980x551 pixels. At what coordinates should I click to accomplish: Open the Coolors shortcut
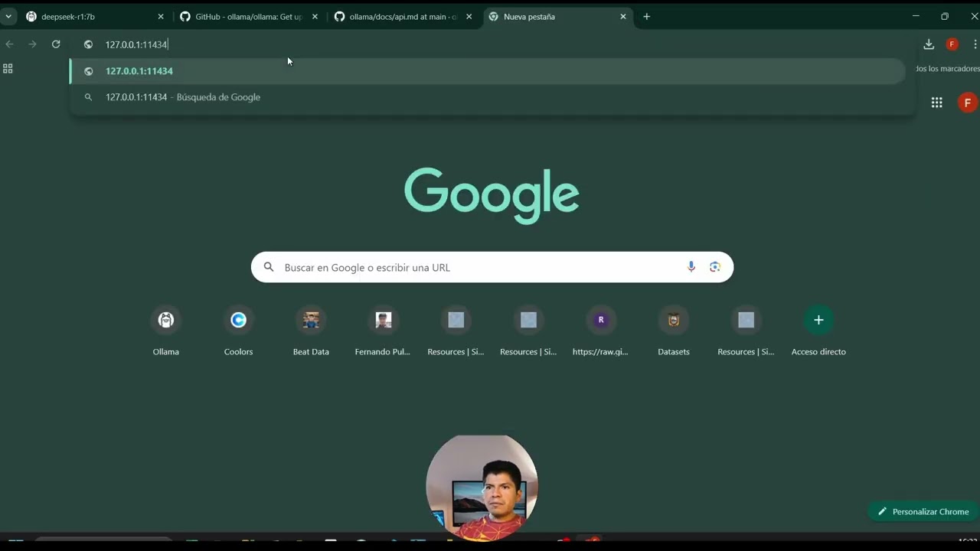[238, 331]
